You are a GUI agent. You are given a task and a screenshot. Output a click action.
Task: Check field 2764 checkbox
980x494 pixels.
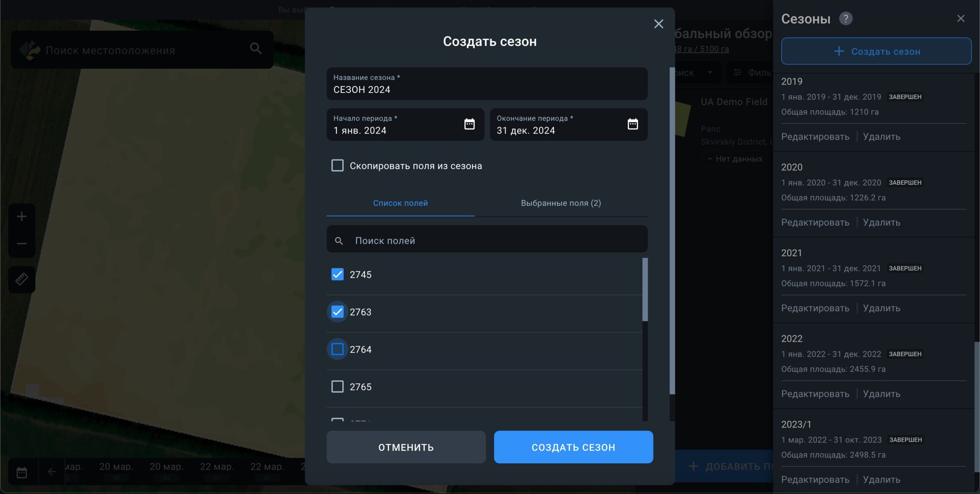pyautogui.click(x=337, y=349)
